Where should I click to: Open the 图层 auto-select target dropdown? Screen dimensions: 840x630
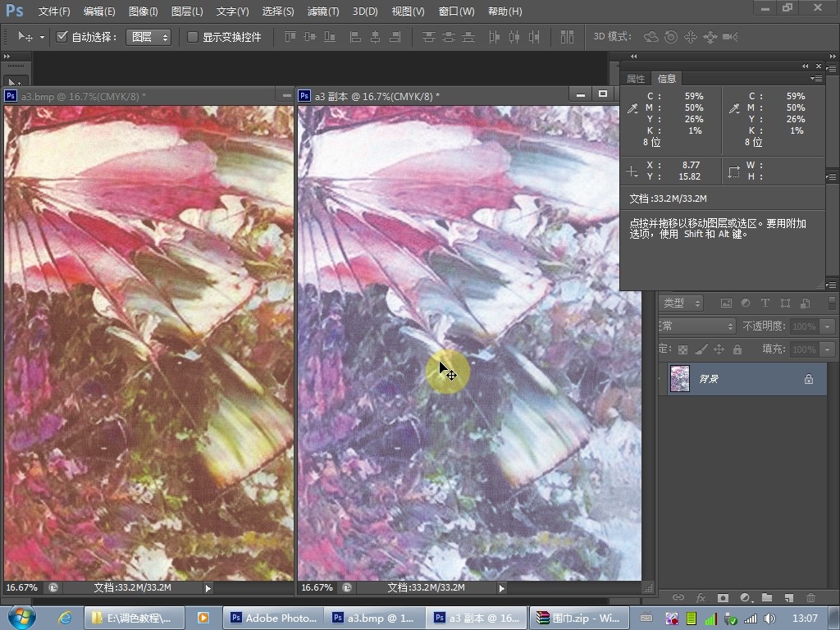[x=148, y=37]
